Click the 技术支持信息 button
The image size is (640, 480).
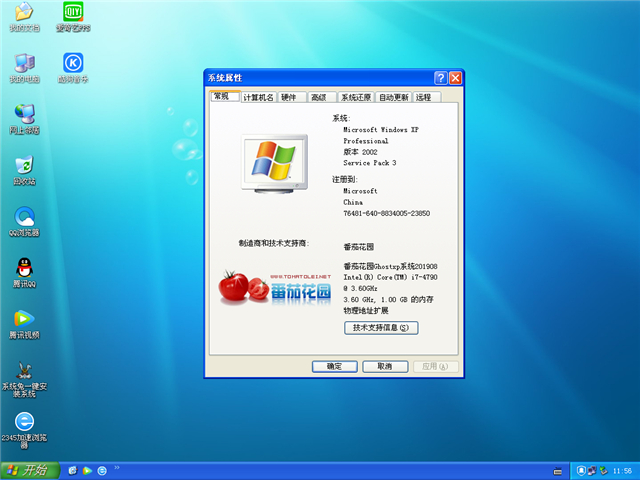[x=381, y=328]
